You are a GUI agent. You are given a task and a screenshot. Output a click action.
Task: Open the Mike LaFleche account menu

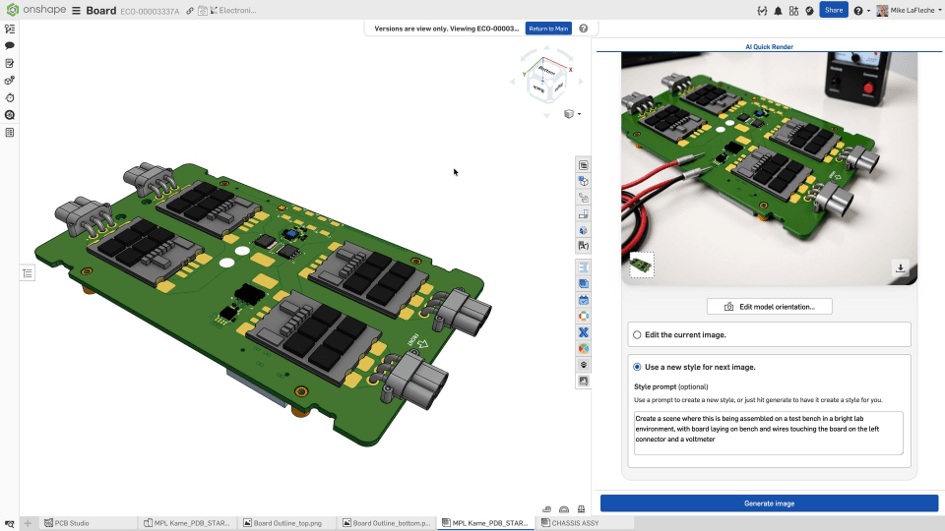(909, 11)
